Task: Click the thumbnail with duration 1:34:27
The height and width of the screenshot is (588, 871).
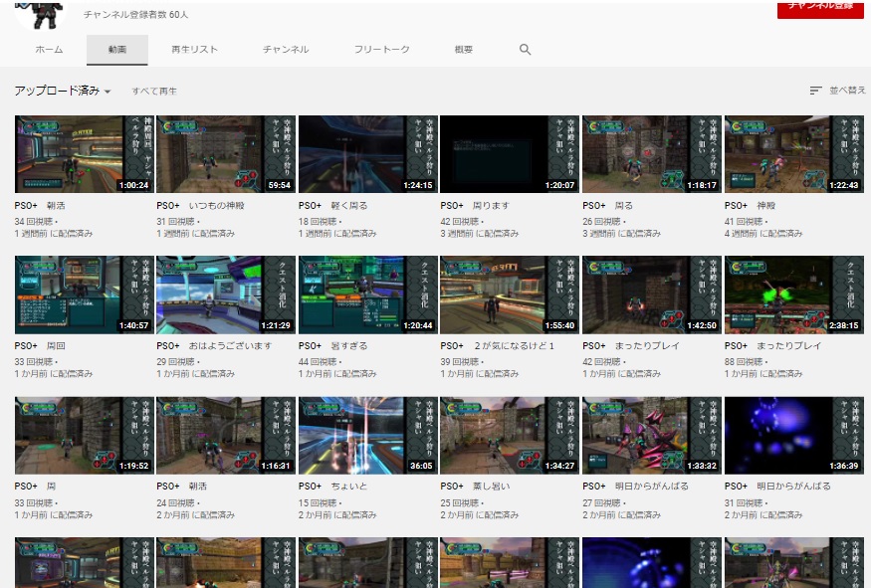Action: (510, 436)
